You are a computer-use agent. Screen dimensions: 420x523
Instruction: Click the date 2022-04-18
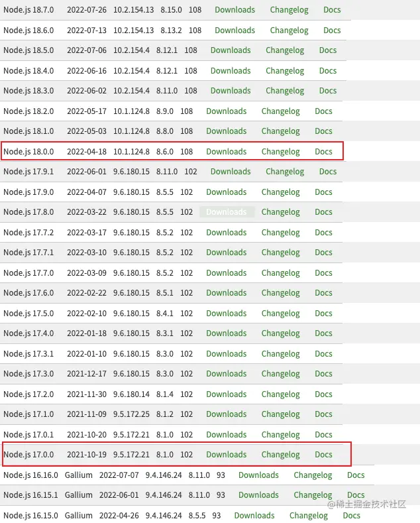pos(87,152)
